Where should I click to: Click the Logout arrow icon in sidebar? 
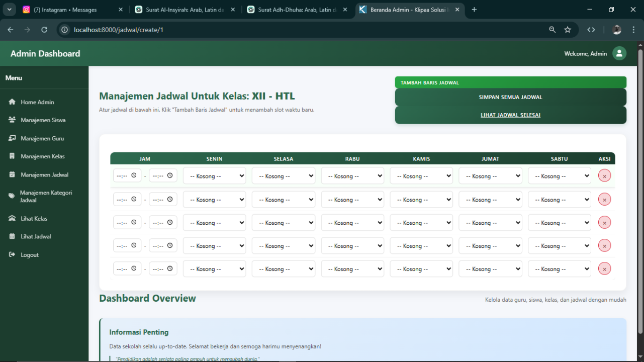tap(12, 255)
